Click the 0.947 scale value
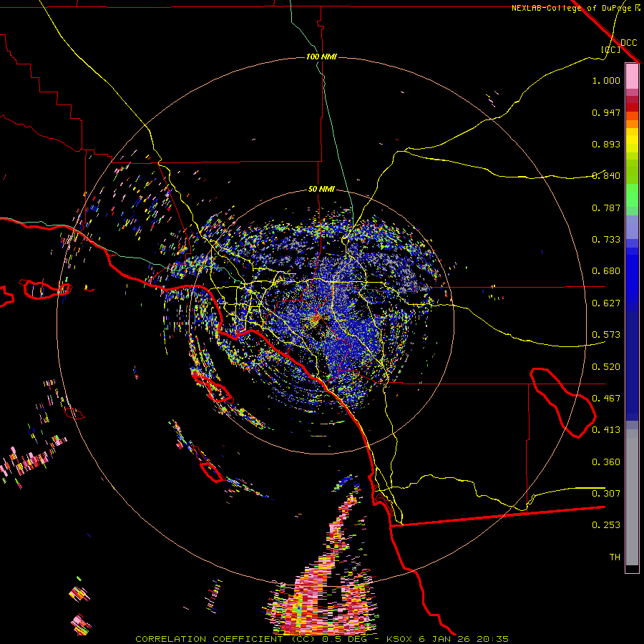The image size is (644, 644). click(x=606, y=112)
